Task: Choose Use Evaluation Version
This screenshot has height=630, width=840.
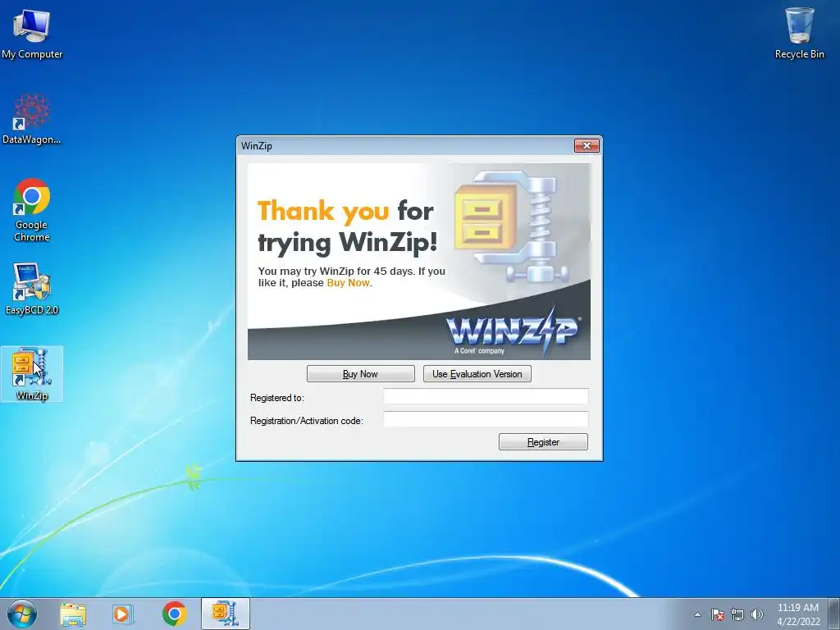Action: point(477,374)
